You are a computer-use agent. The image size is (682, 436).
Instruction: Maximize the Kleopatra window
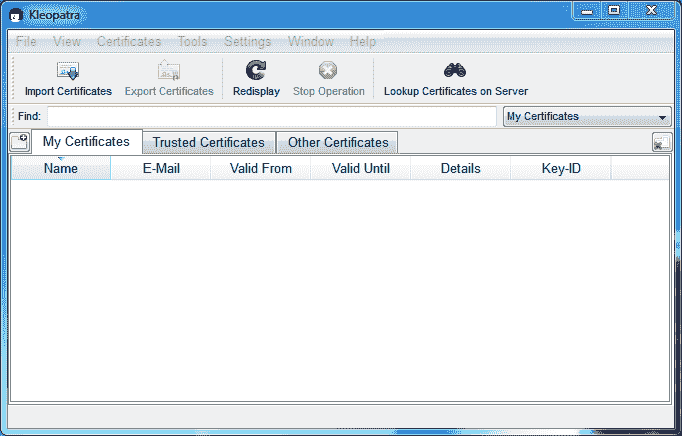coord(614,10)
